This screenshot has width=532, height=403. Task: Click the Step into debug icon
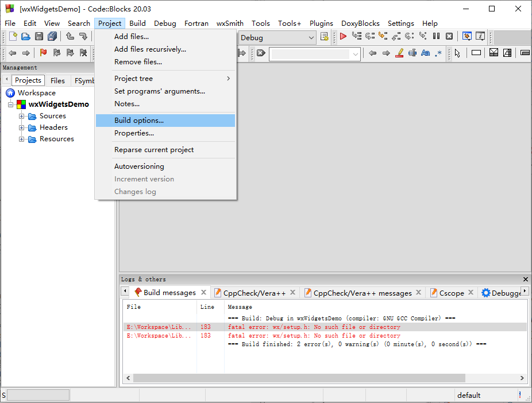(383, 36)
